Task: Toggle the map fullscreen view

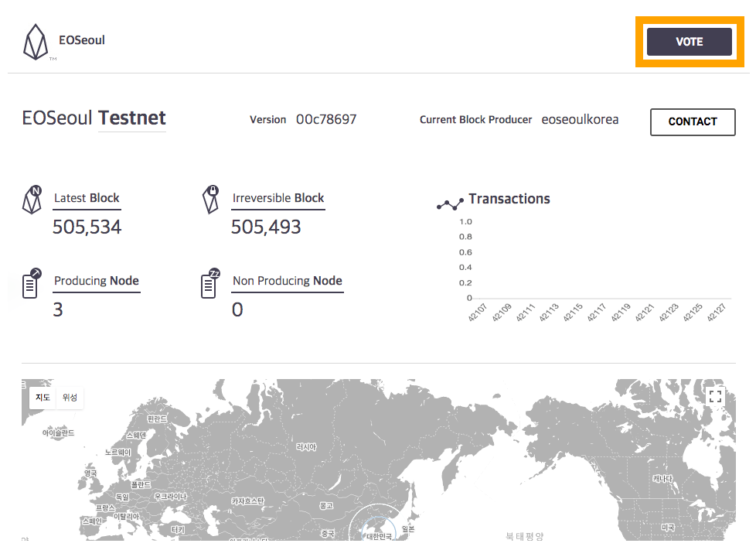Action: click(x=715, y=397)
